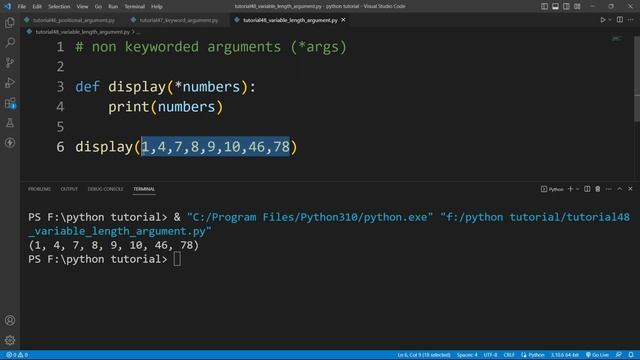
Task: Toggle bottom panel layout icon
Action: pyautogui.click(x=555, y=6)
